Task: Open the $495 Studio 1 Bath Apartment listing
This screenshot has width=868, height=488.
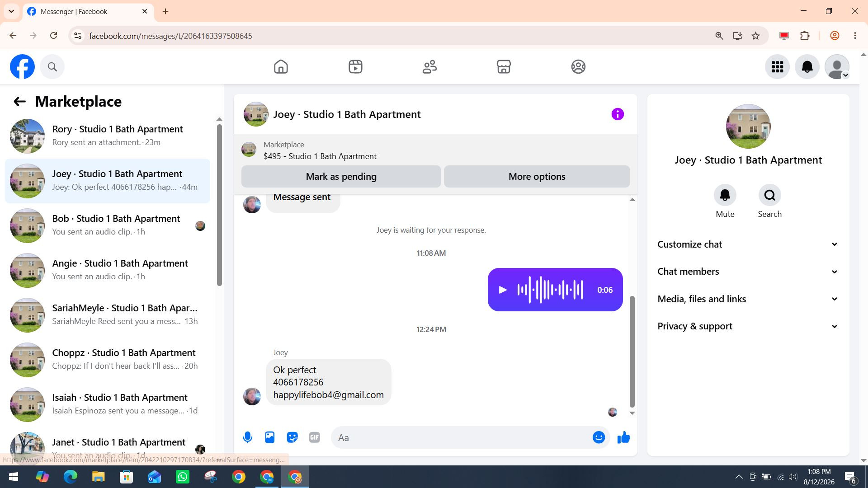Action: (x=320, y=156)
